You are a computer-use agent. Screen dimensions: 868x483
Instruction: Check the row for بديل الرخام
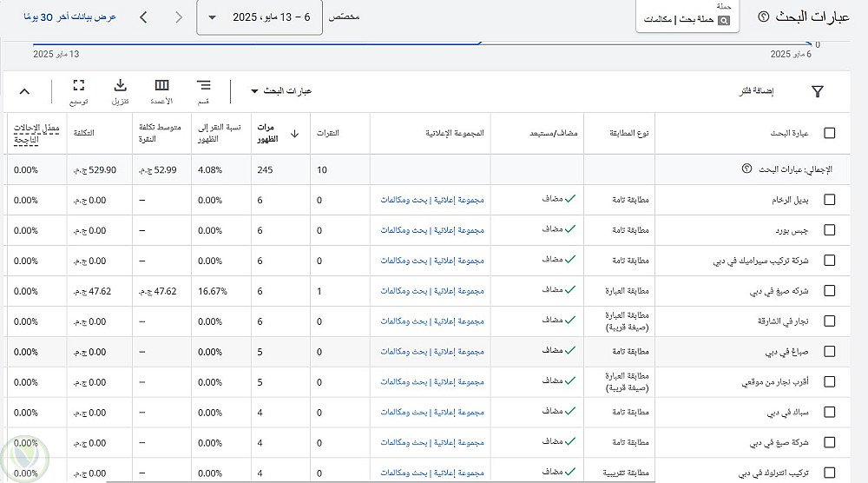coord(829,200)
